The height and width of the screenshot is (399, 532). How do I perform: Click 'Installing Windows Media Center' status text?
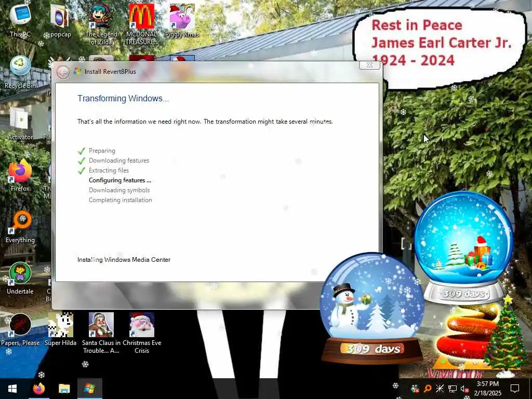pyautogui.click(x=124, y=260)
